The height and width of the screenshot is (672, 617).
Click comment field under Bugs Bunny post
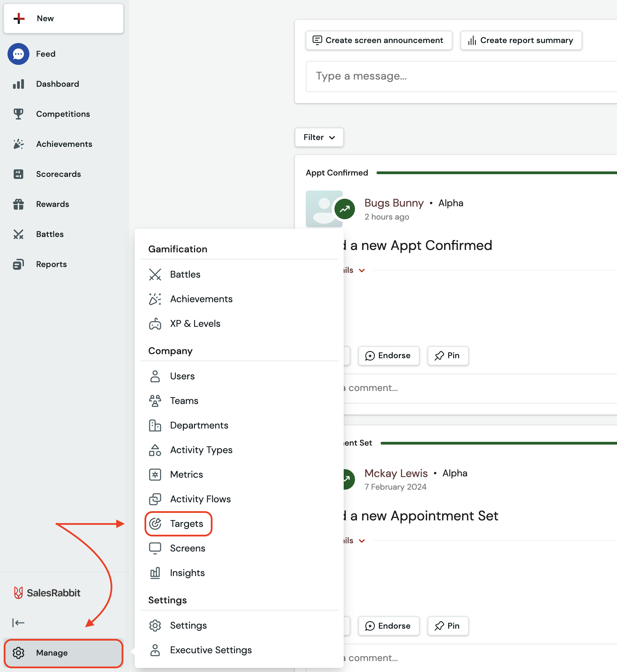(480, 389)
